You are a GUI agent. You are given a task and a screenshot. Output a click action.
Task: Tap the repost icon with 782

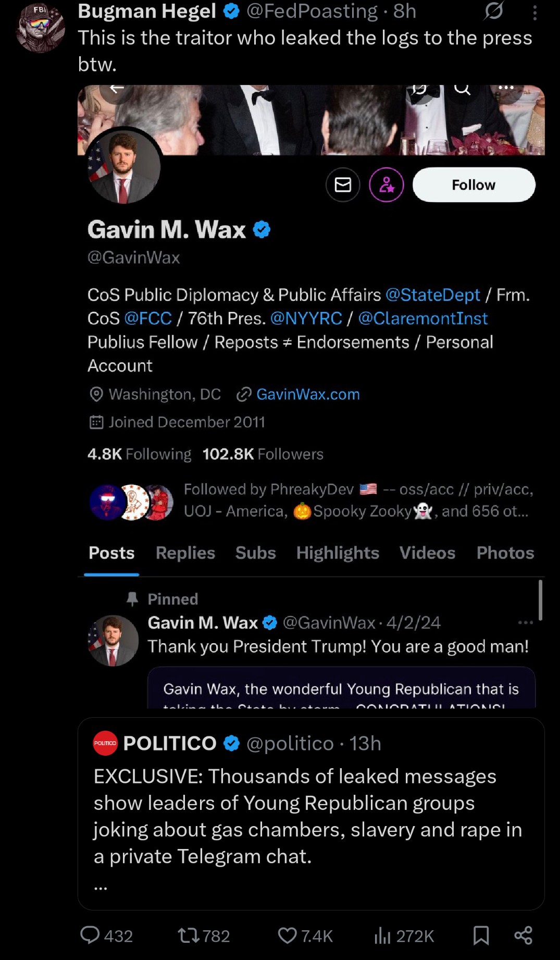pyautogui.click(x=188, y=936)
